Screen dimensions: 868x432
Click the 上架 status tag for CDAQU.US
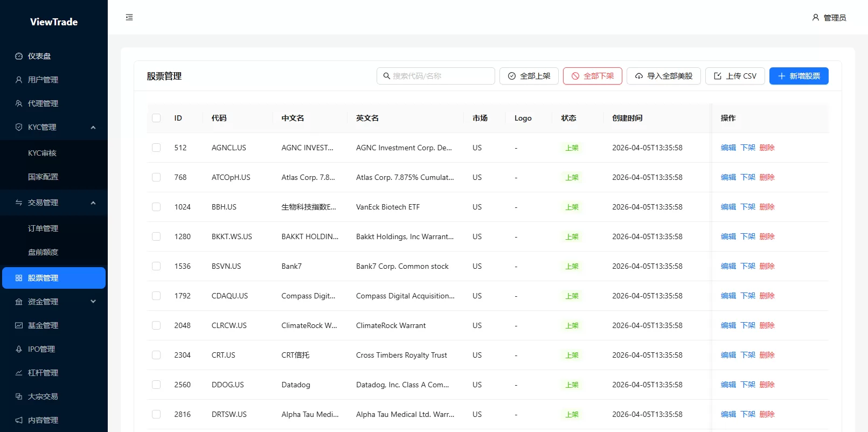(x=572, y=296)
